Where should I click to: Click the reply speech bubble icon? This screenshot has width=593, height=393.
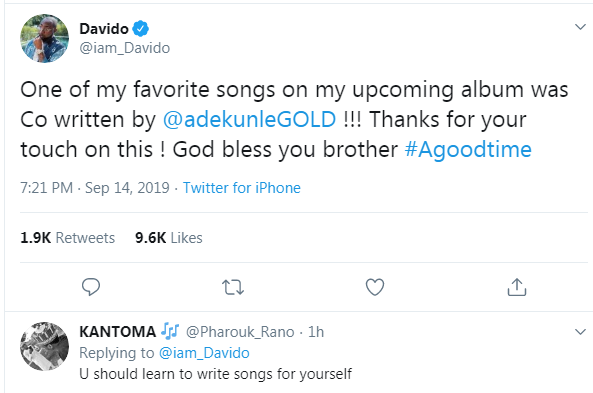click(91, 287)
